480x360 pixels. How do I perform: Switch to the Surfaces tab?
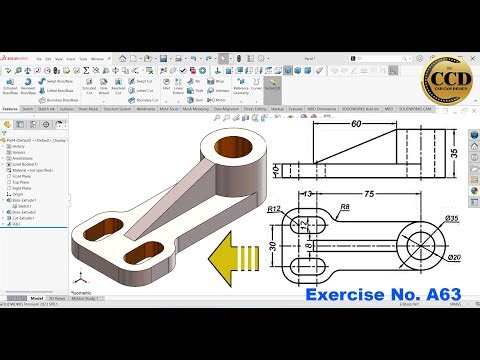(x=66, y=109)
